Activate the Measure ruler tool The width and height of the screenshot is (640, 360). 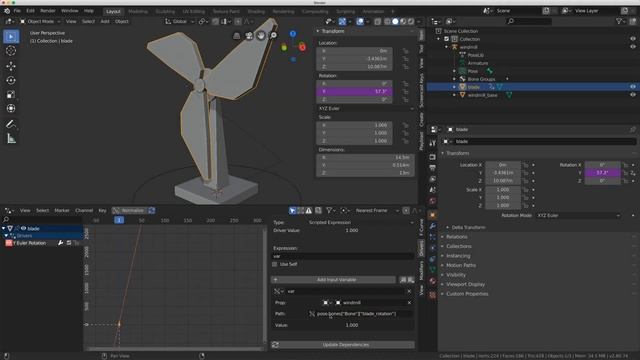click(x=11, y=139)
